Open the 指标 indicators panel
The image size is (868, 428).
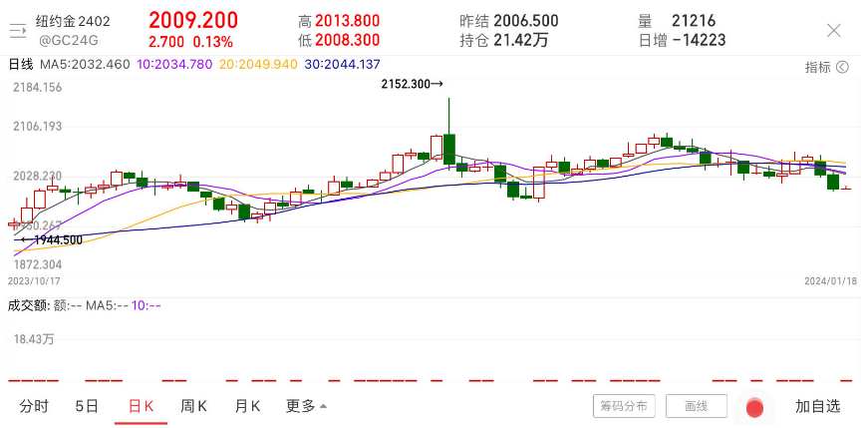817,68
